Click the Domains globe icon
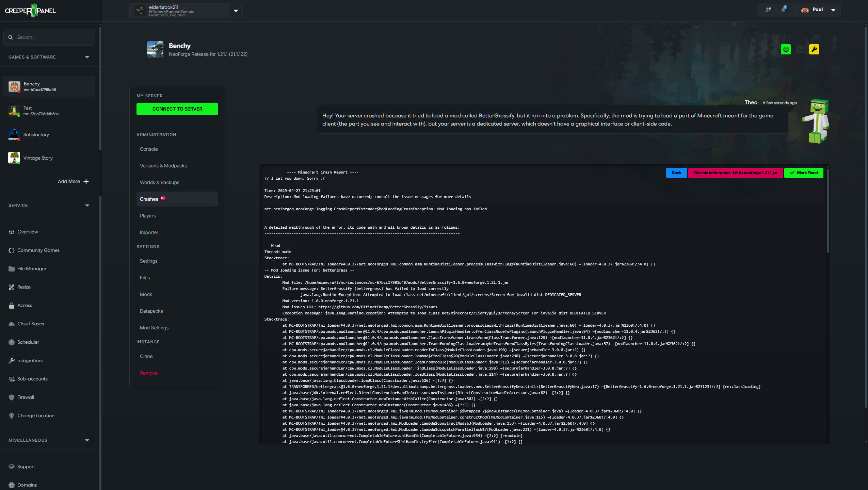Image resolution: width=868 pixels, height=490 pixels. tap(12, 485)
